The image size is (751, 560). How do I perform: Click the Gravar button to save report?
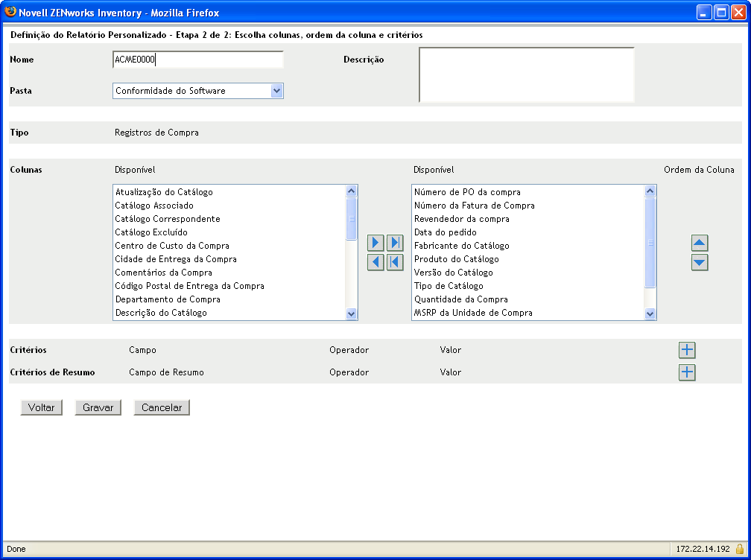pos(98,407)
